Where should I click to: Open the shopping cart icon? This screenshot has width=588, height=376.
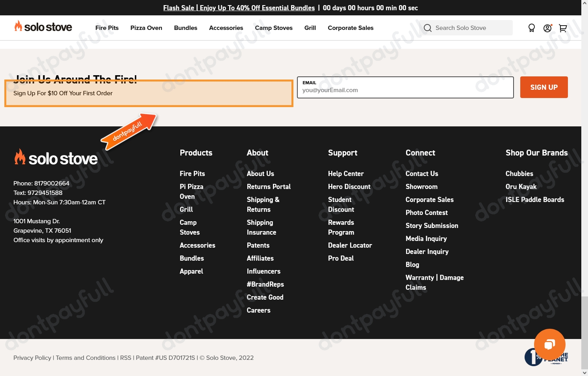[563, 28]
